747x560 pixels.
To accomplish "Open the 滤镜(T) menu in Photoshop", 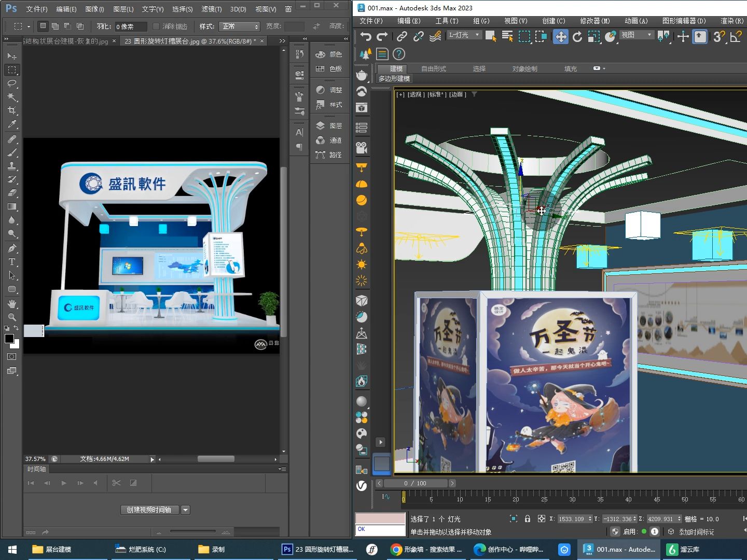I will (212, 9).
